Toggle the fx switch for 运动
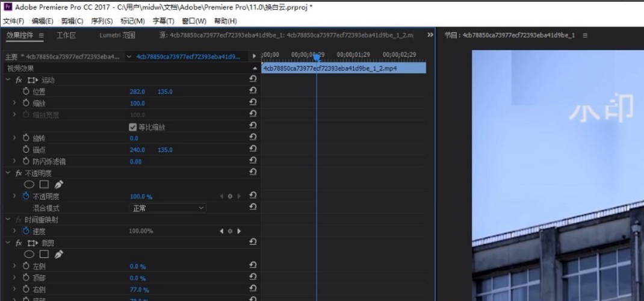The width and height of the screenshot is (644, 301). click(x=19, y=80)
